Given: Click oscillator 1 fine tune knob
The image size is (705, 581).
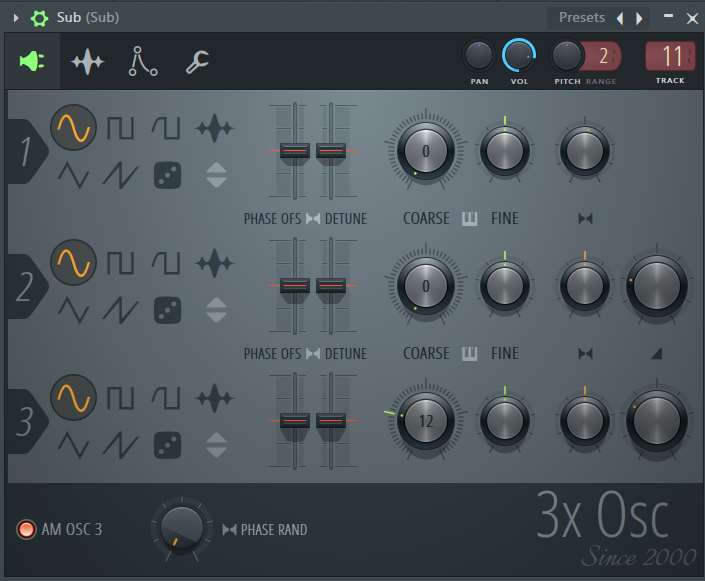Looking at the screenshot, I should pyautogui.click(x=504, y=151).
